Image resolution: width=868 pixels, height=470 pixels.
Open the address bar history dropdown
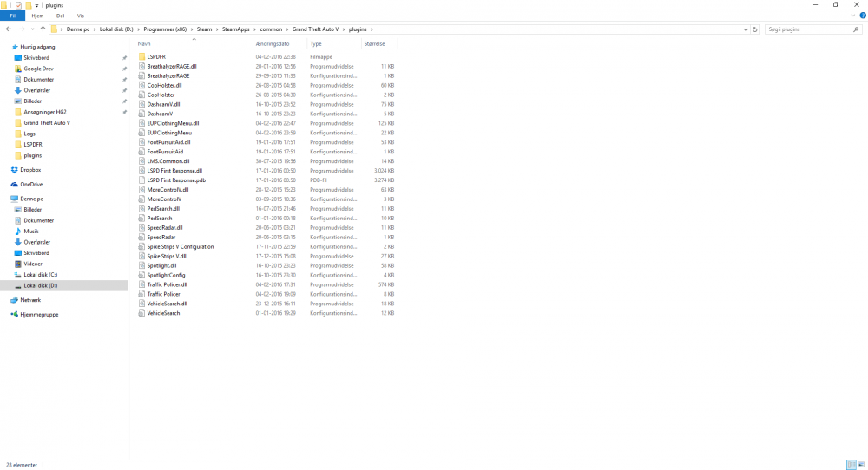click(x=746, y=29)
